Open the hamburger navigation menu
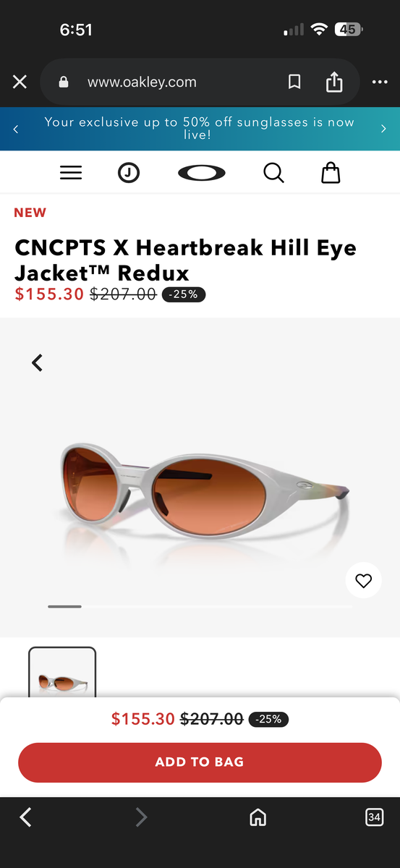The height and width of the screenshot is (868, 400). 71,173
